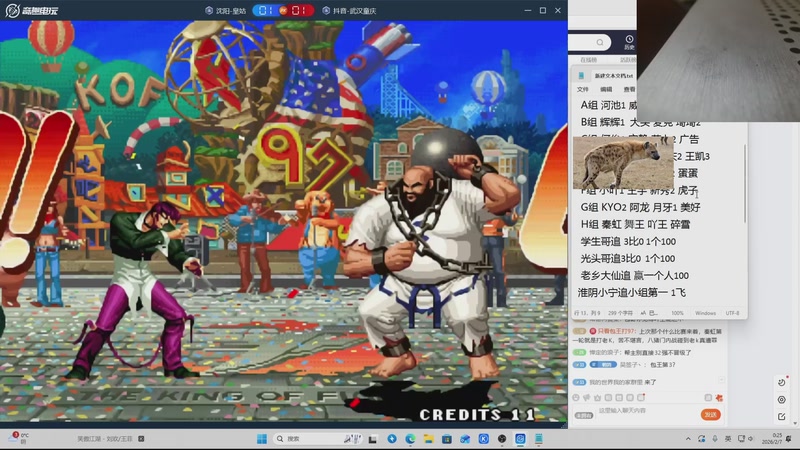800x450 pixels.
Task: Click the megaphone icon in chat toolbar
Action: pyautogui.click(x=587, y=397)
